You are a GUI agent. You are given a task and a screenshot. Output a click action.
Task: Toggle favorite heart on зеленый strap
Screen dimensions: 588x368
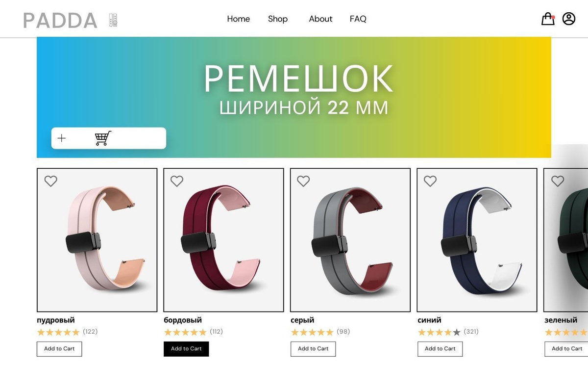click(x=558, y=181)
